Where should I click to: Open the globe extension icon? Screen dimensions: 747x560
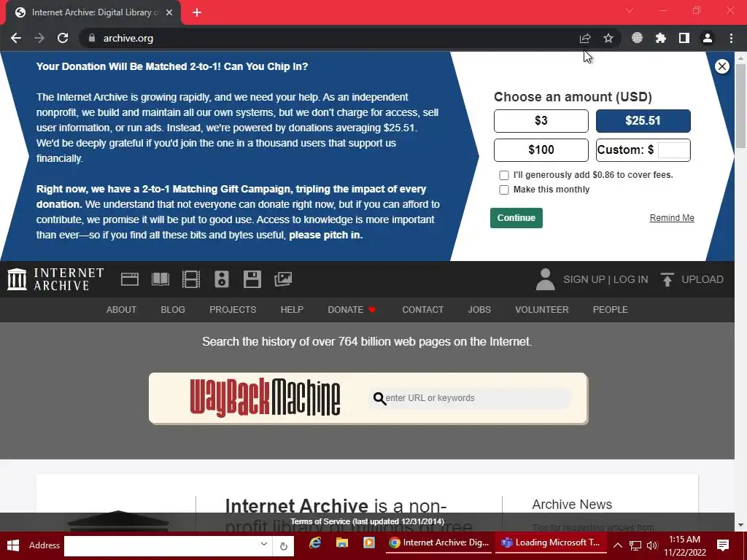coord(637,38)
